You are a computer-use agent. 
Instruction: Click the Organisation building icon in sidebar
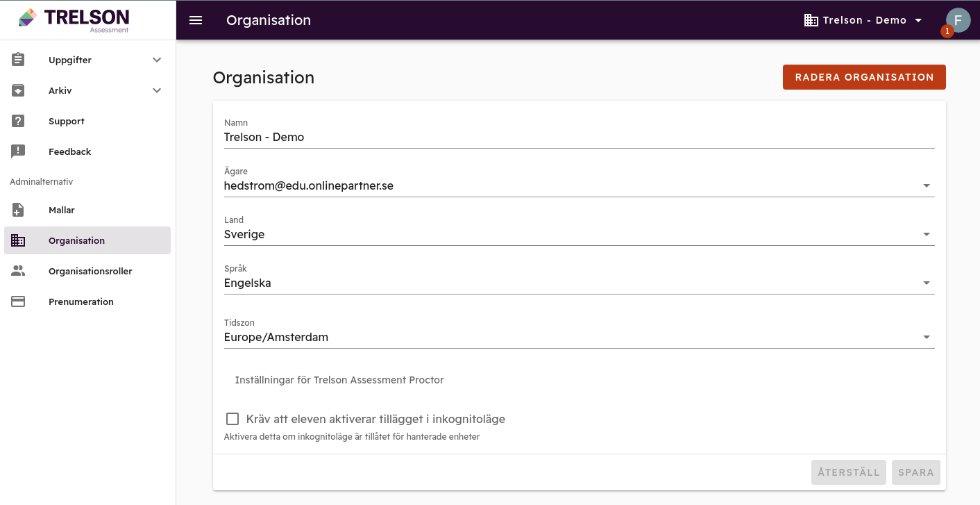[x=18, y=240]
